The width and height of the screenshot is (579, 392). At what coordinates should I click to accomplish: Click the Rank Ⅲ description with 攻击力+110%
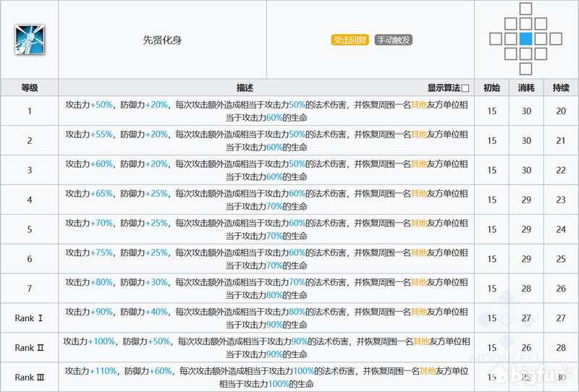click(x=266, y=378)
